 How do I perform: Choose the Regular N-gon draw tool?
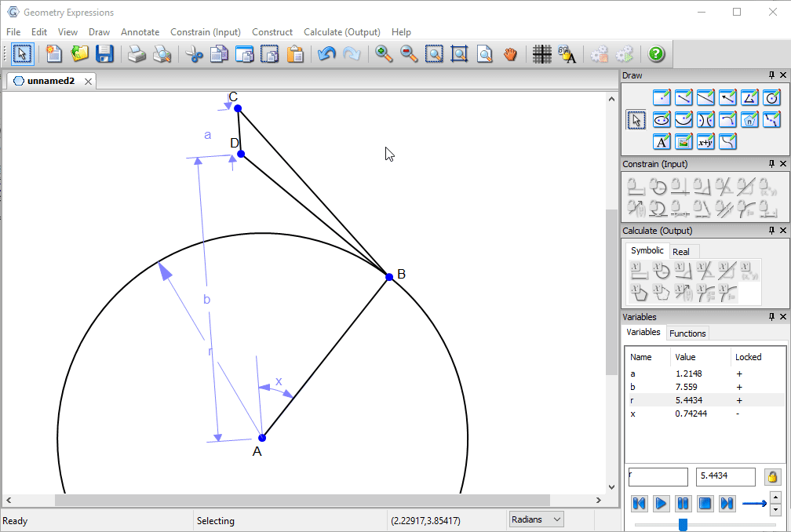(749, 119)
